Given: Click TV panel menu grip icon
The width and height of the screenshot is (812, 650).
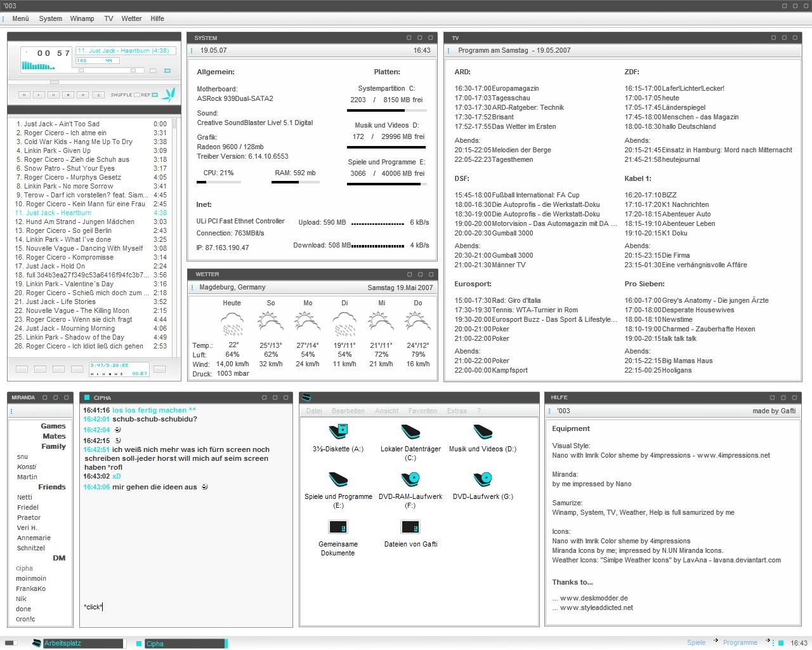Looking at the screenshot, I should (449, 51).
